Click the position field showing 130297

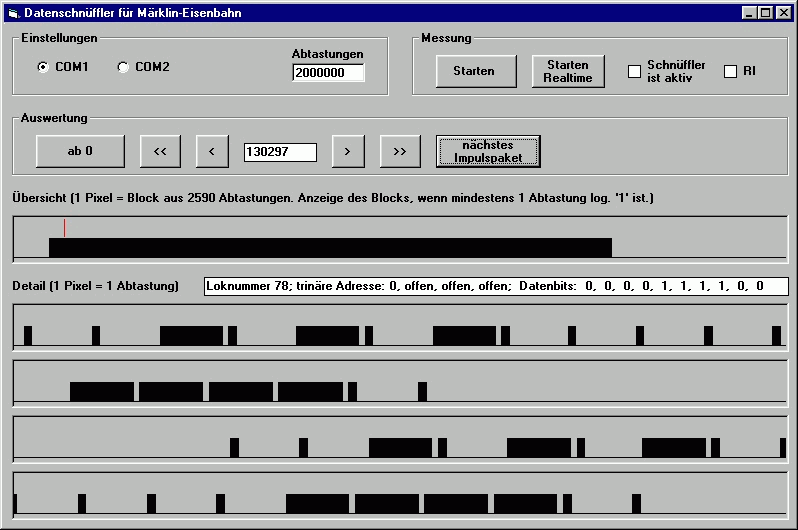click(x=280, y=152)
